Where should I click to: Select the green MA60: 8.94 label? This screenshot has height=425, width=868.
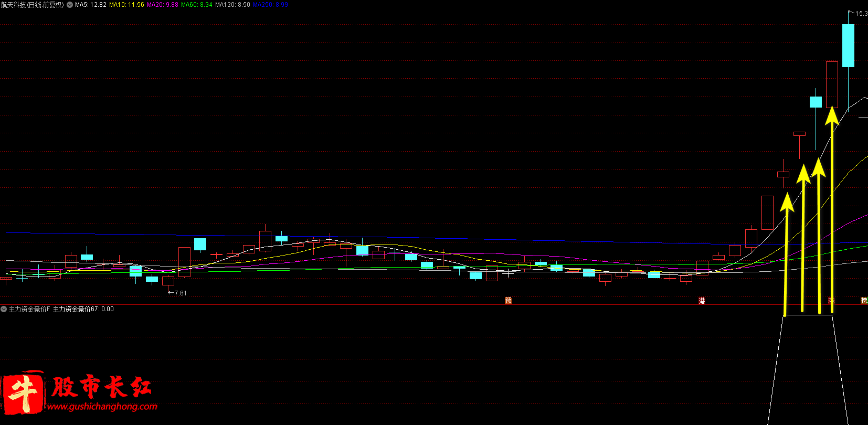197,5
